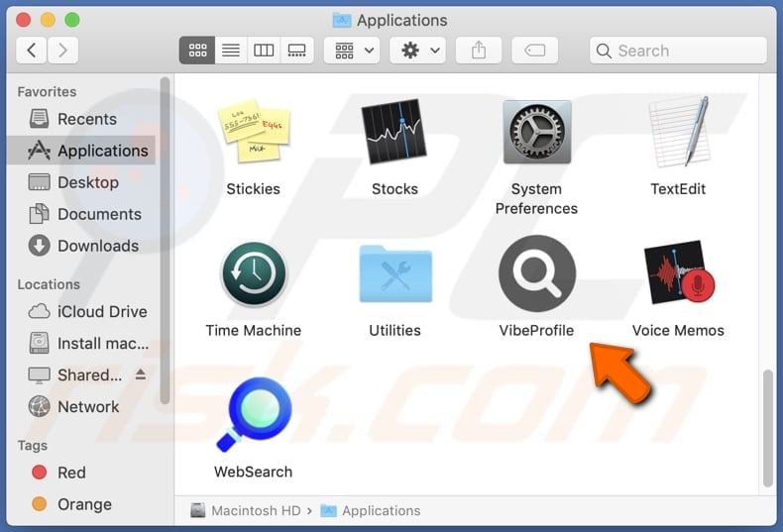This screenshot has height=532, width=783.
Task: Switch to column view
Action: tap(264, 51)
